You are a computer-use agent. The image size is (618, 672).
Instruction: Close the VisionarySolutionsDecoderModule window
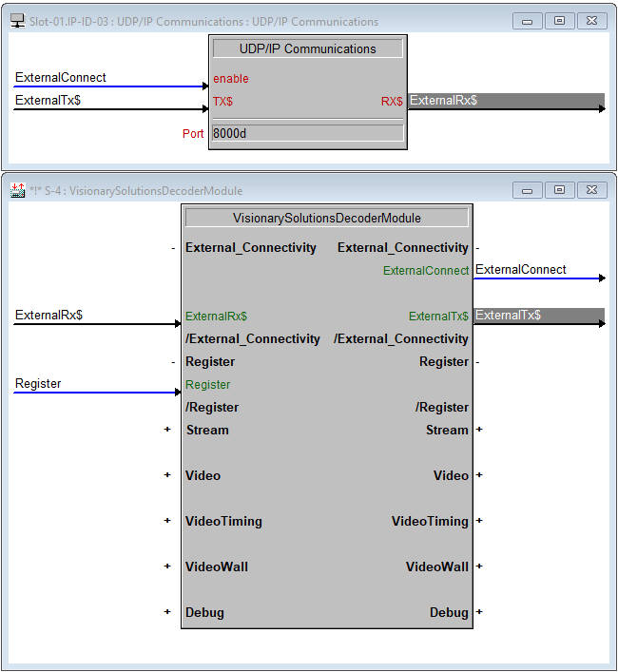592,190
